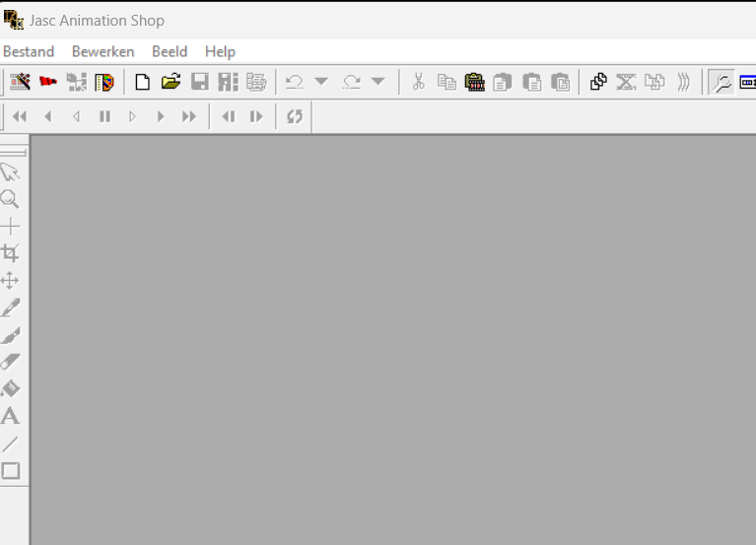Toggle the loop playback icon

294,116
